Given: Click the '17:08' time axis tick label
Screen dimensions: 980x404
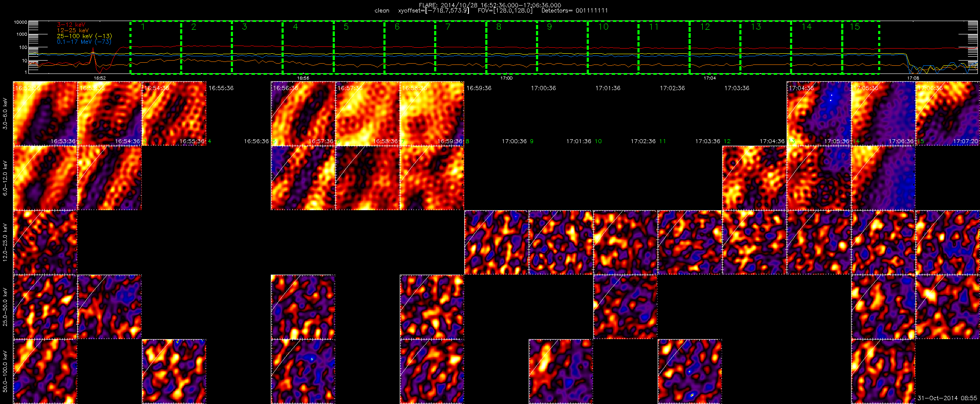Looking at the screenshot, I should tap(913, 78).
